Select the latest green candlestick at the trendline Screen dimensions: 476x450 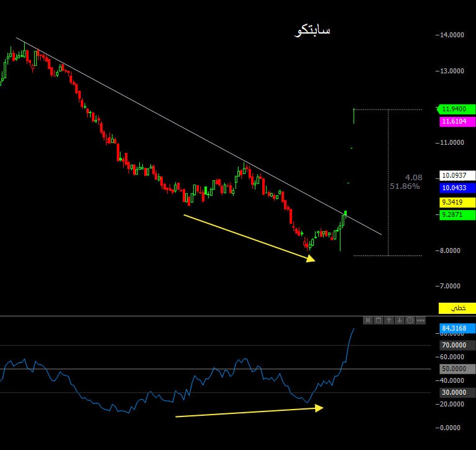pos(346,214)
